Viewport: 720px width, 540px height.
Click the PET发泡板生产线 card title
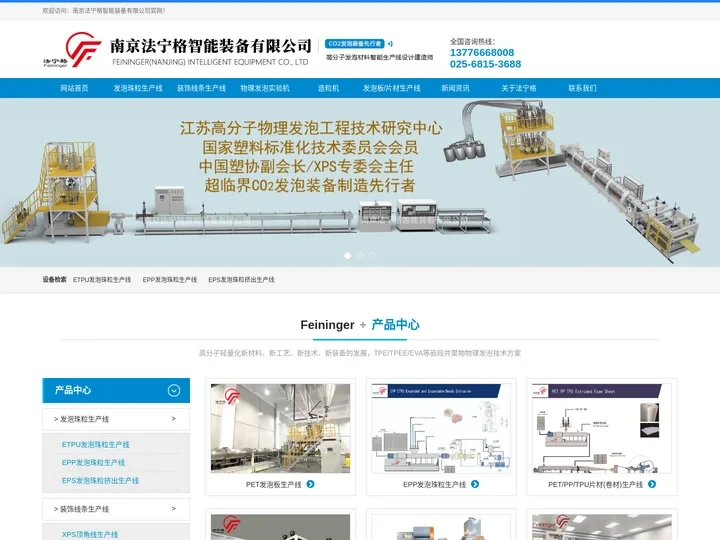click(274, 484)
